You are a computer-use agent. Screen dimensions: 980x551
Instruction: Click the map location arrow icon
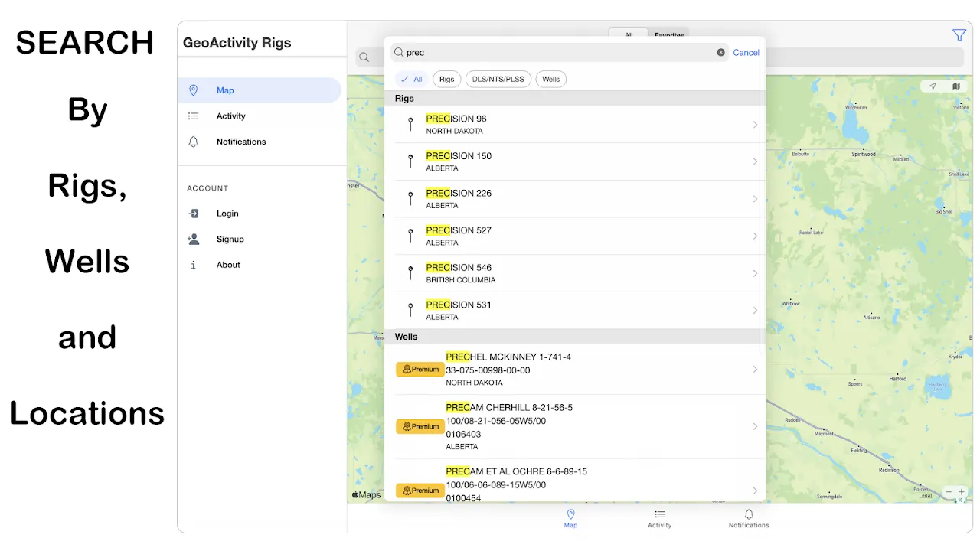point(933,86)
